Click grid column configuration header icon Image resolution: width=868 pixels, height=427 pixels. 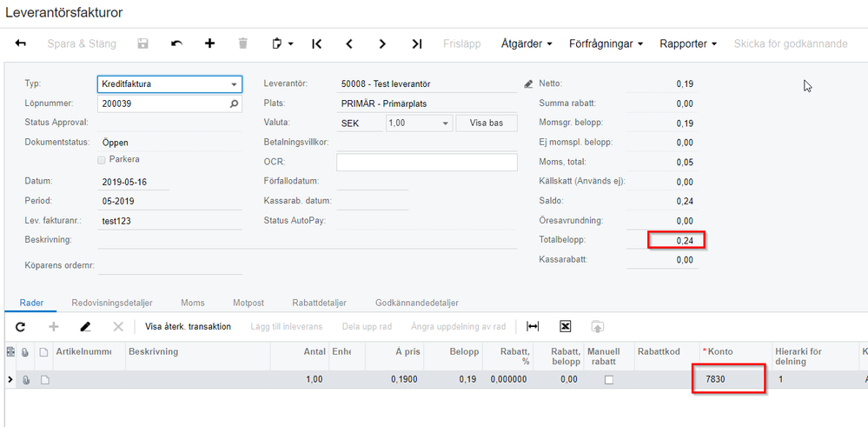click(10, 351)
